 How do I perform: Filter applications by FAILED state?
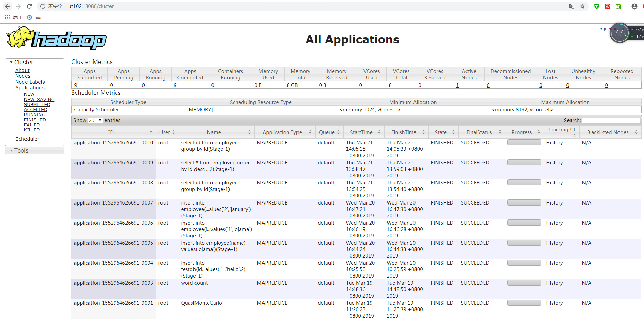32,125
